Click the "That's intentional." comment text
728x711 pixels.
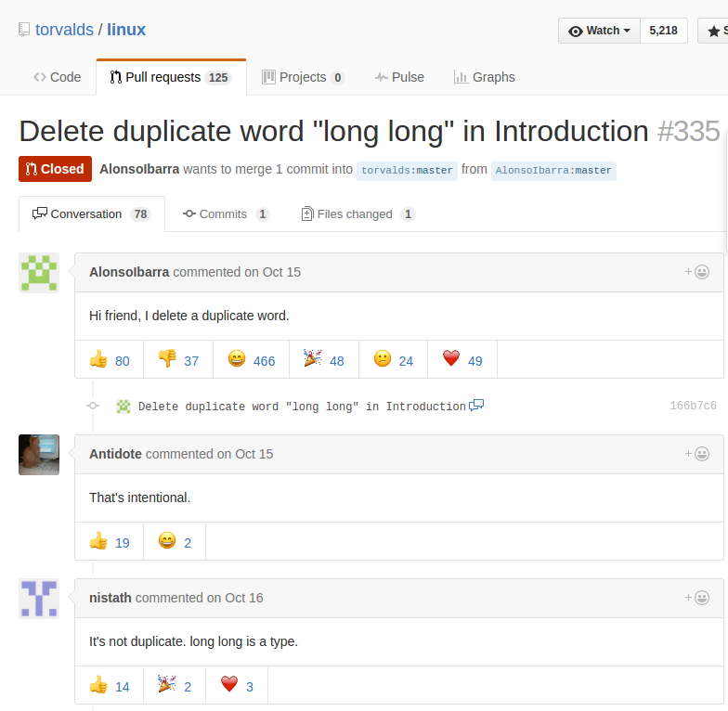coord(139,498)
